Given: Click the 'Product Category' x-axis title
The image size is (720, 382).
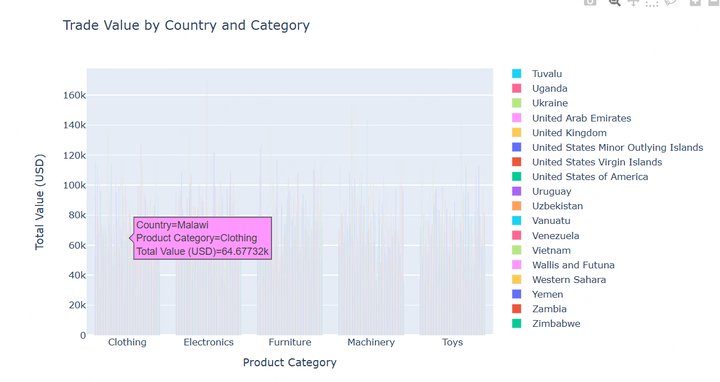Looking at the screenshot, I should pos(290,362).
